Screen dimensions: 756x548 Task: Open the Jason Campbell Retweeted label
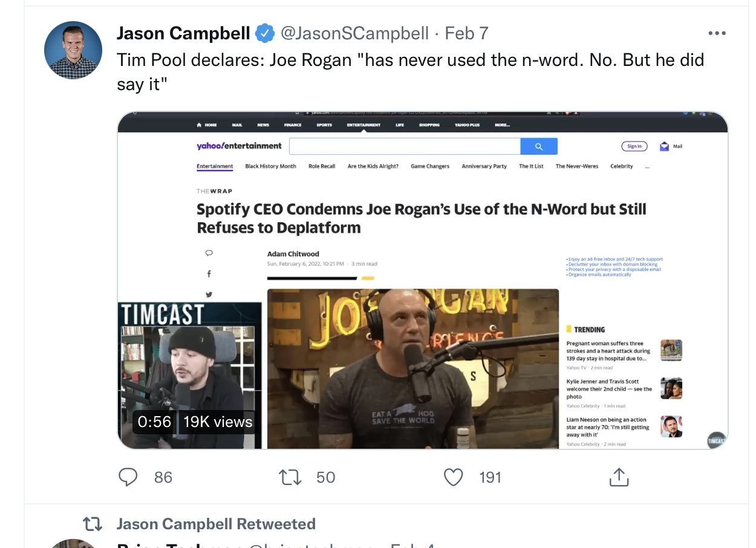coord(216,524)
